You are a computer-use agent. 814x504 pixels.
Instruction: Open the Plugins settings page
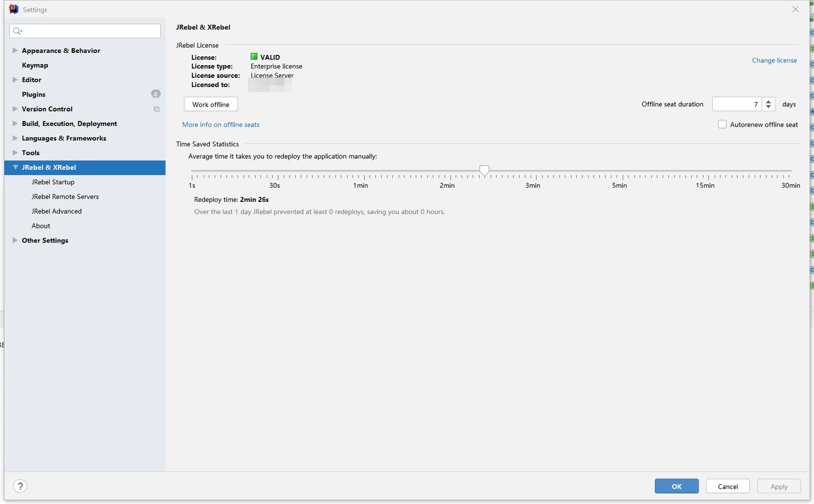pos(34,95)
